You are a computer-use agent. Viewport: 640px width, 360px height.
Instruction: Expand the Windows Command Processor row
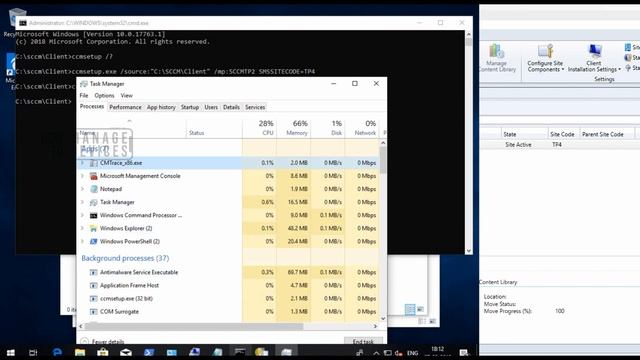[82, 215]
